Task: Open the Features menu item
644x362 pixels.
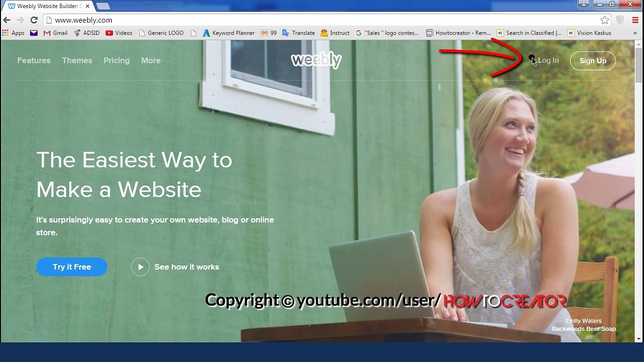Action: 34,60
